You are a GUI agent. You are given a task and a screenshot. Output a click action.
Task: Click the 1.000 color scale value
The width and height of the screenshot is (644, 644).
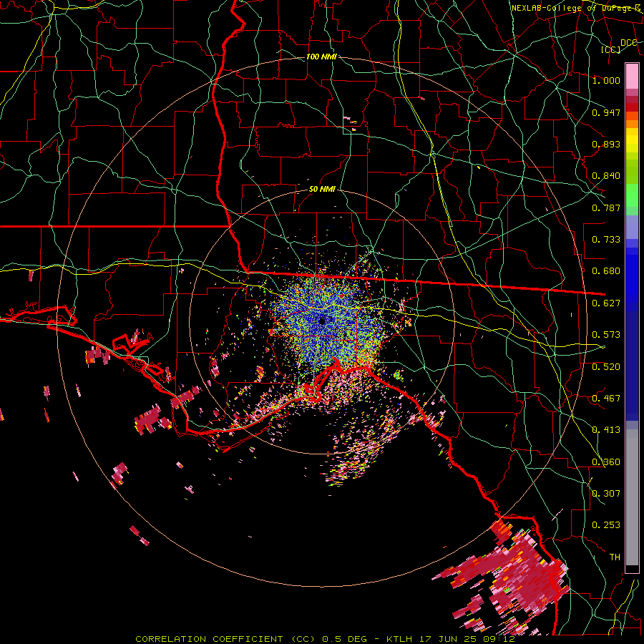(606, 80)
